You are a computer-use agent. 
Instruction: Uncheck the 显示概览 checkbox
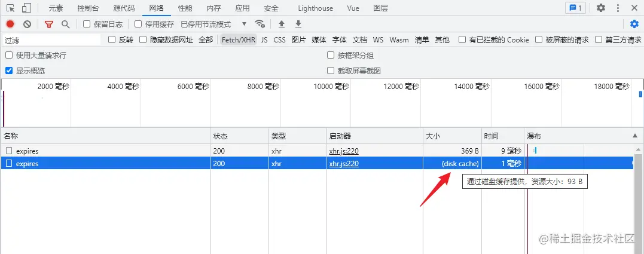(x=8, y=70)
